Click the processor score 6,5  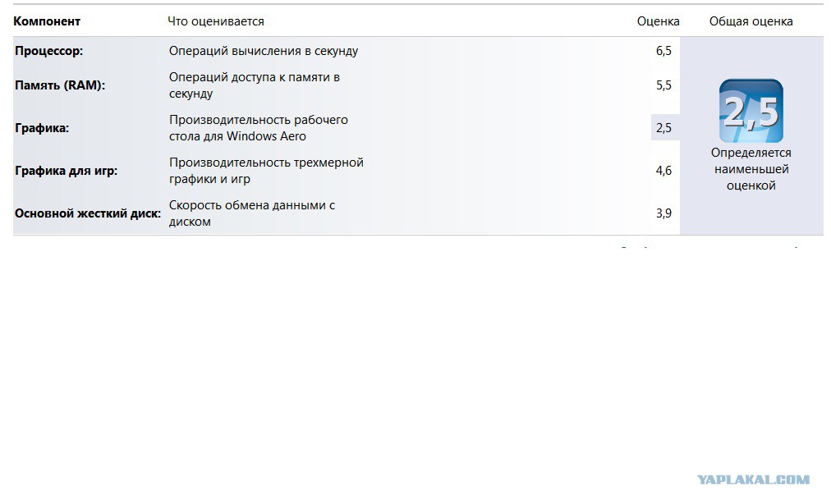[663, 51]
